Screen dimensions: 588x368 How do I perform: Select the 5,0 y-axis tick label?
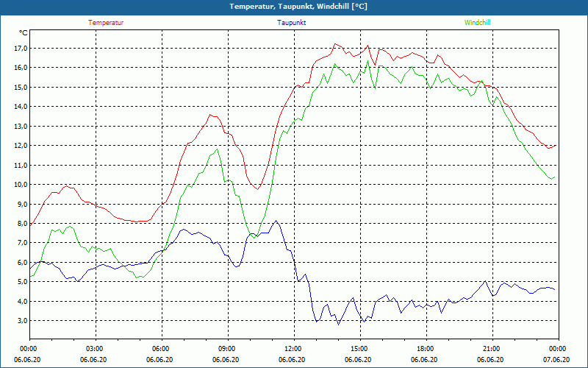(21, 282)
